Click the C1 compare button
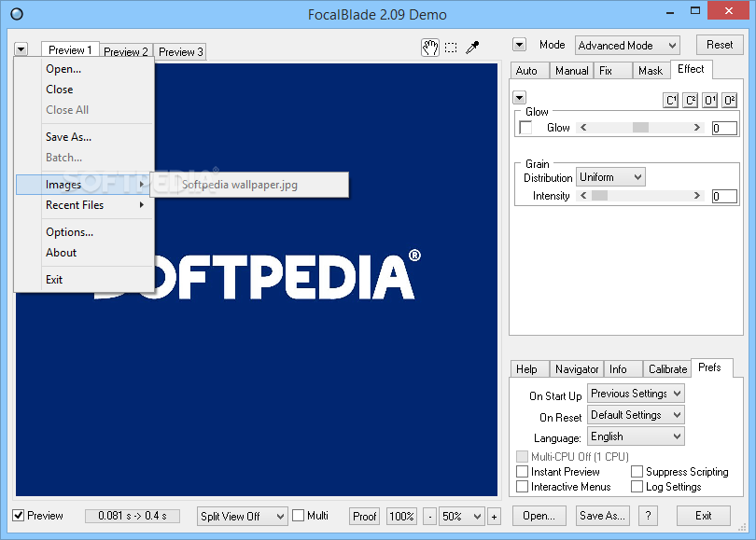This screenshot has height=540, width=756. tap(671, 100)
